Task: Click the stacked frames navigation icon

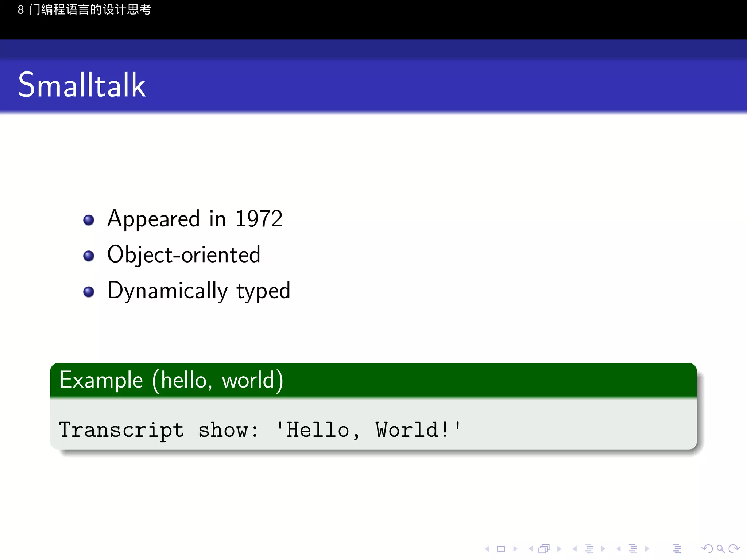Action: point(544,549)
